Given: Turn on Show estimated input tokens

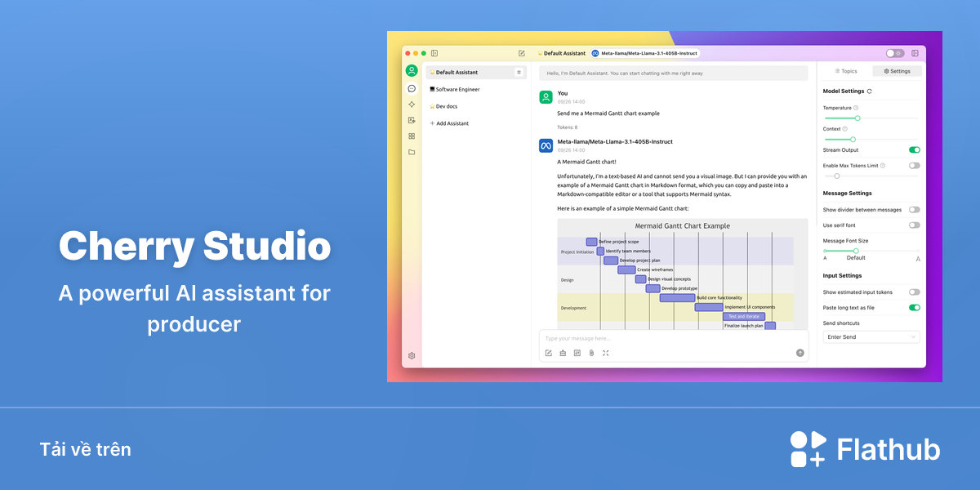Looking at the screenshot, I should pyautogui.click(x=915, y=292).
